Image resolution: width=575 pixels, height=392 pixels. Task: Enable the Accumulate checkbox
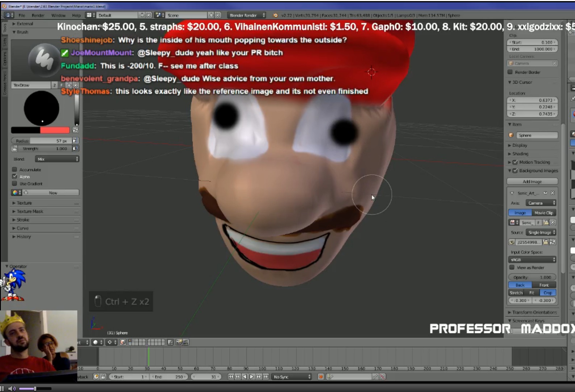(14, 169)
